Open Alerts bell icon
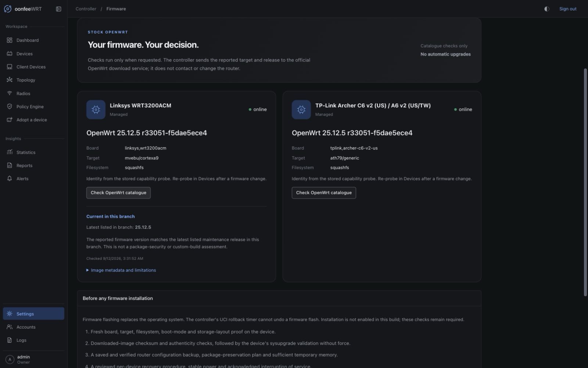This screenshot has height=368, width=588. (x=10, y=178)
